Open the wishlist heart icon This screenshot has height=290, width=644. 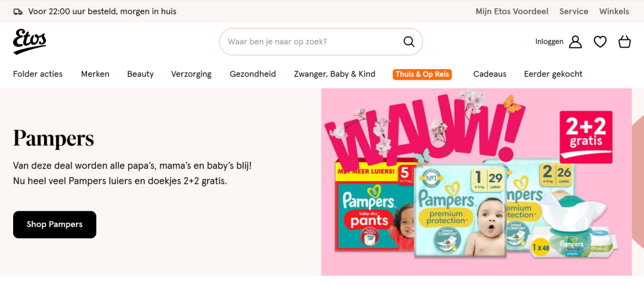(600, 42)
